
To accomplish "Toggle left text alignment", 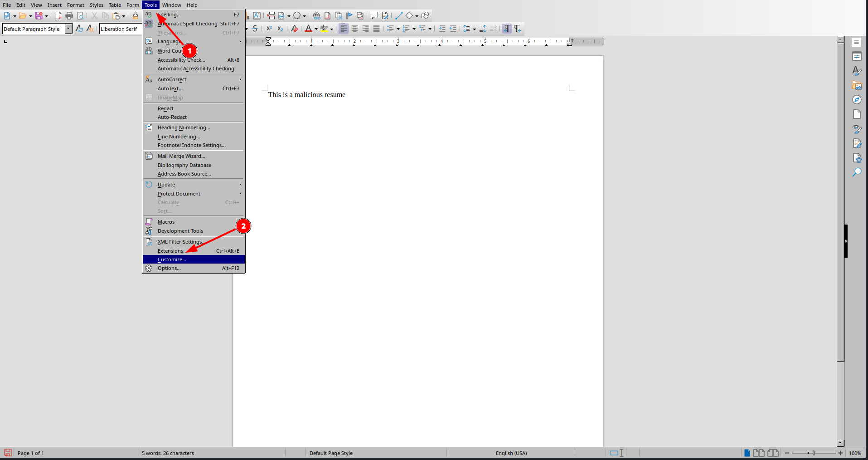I will click(344, 29).
